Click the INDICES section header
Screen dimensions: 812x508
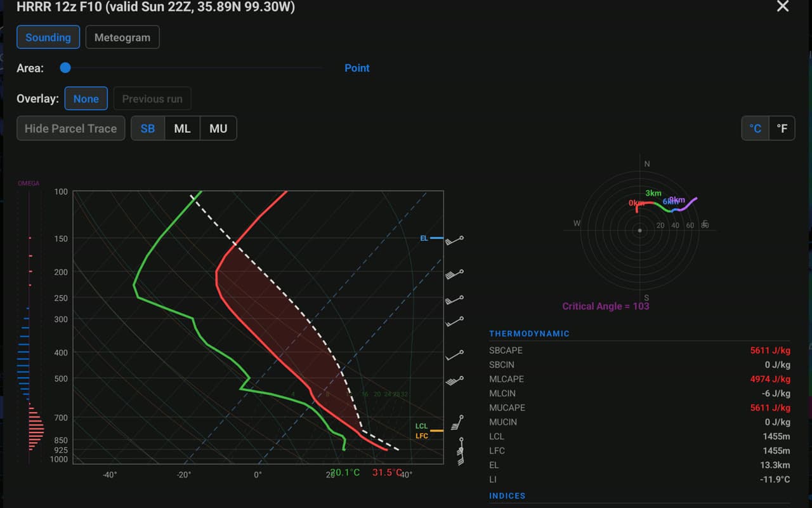click(x=507, y=496)
